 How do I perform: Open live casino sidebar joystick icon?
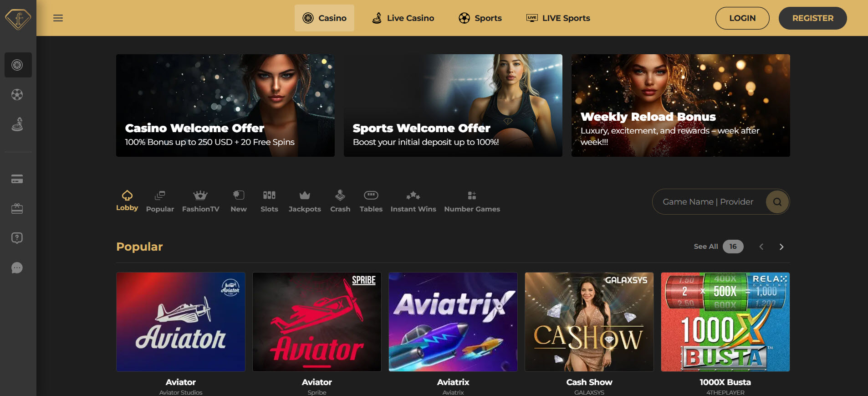[x=17, y=124]
